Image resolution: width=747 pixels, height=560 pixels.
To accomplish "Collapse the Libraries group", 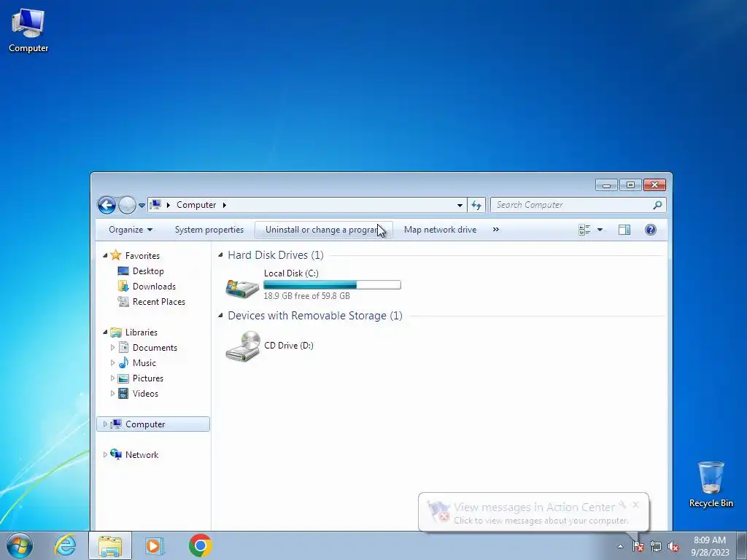I will tap(105, 332).
